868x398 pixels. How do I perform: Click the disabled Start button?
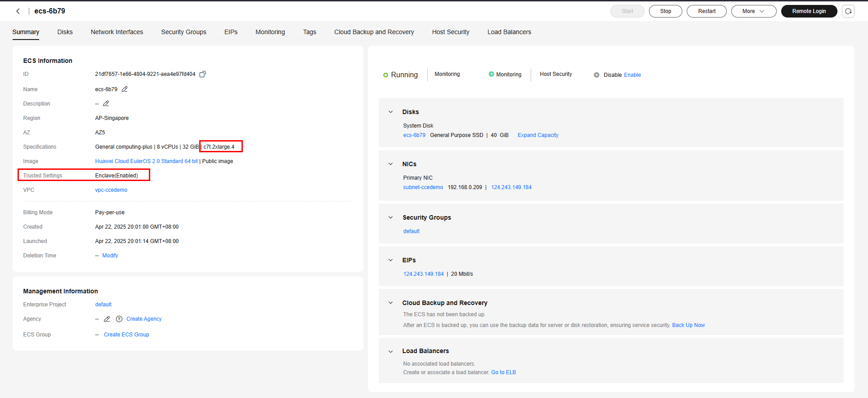[x=627, y=11]
